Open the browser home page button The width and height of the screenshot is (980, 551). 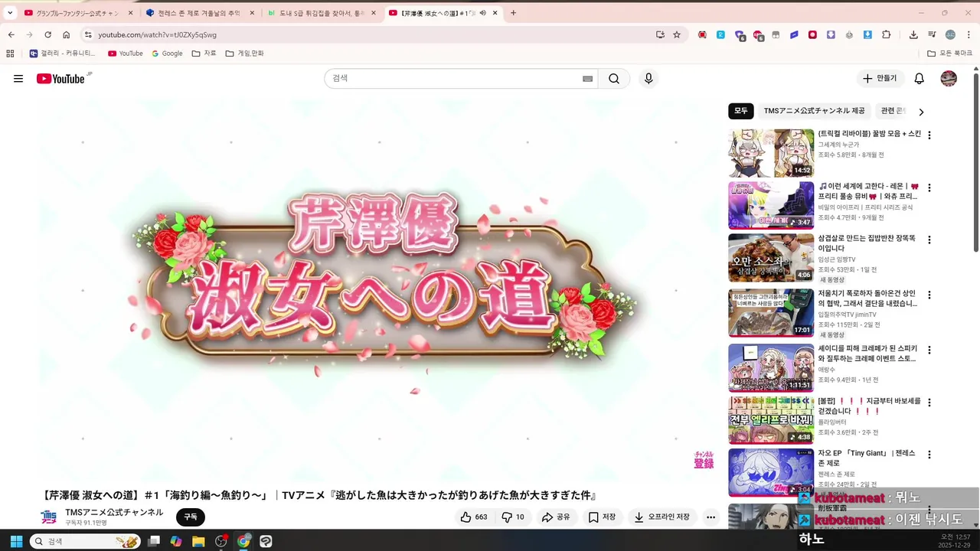pos(67,34)
